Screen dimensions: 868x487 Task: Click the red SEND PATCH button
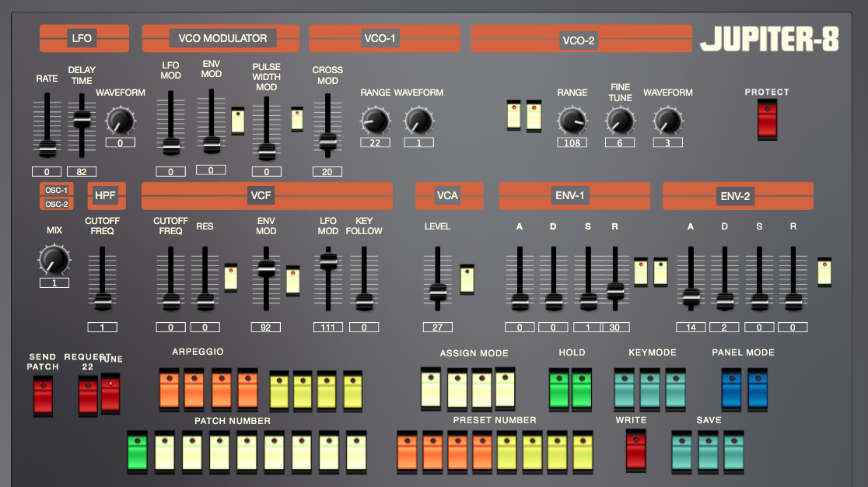coord(43,395)
